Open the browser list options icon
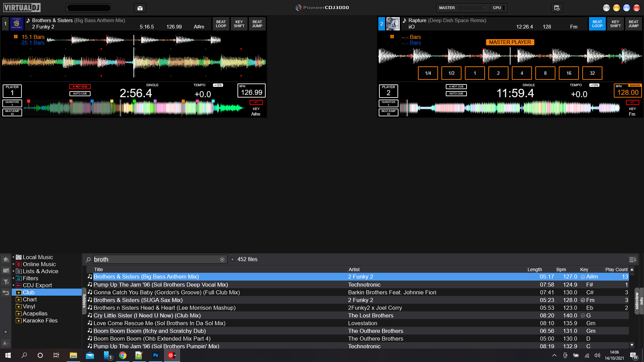Screen dimensions: 644x362 632,259
